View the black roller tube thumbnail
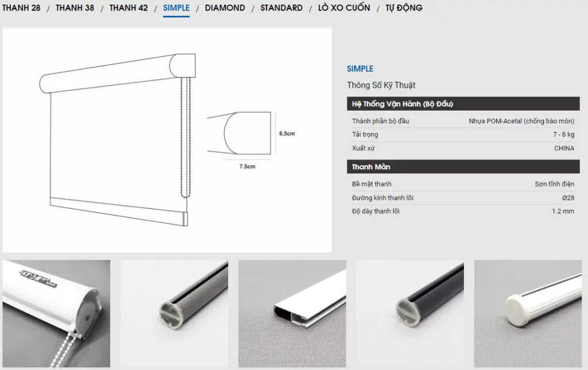The height and width of the screenshot is (370, 588). (x=410, y=313)
